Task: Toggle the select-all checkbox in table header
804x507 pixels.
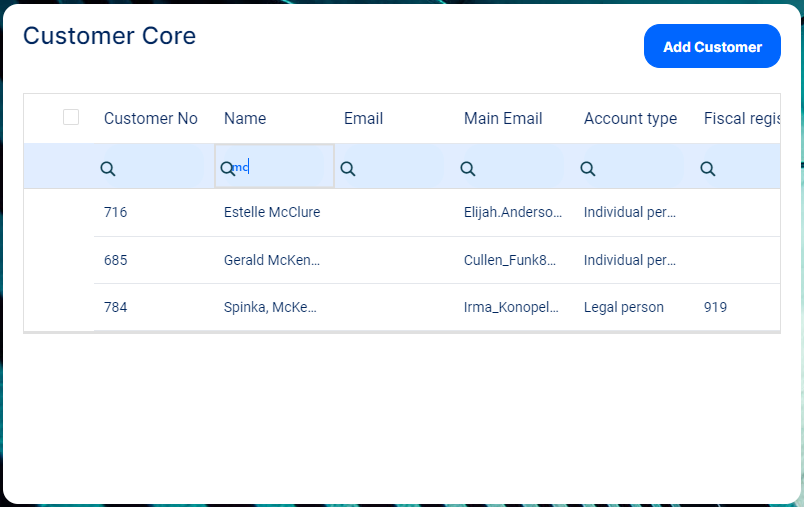Action: click(x=71, y=117)
